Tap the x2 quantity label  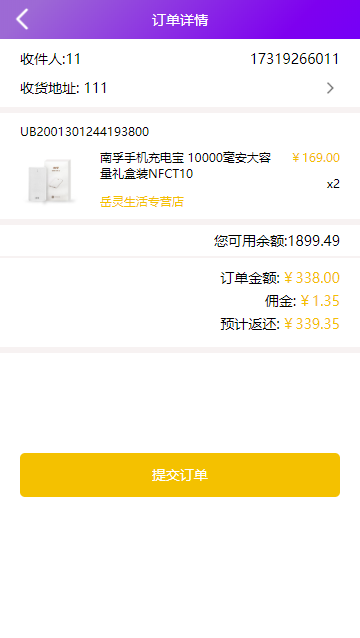(x=333, y=184)
